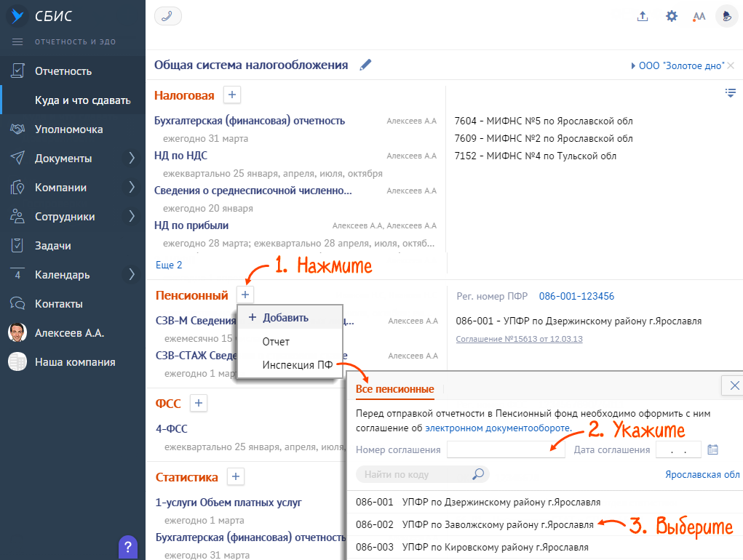Open электронном документообороте link
The width and height of the screenshot is (743, 560).
(498, 428)
